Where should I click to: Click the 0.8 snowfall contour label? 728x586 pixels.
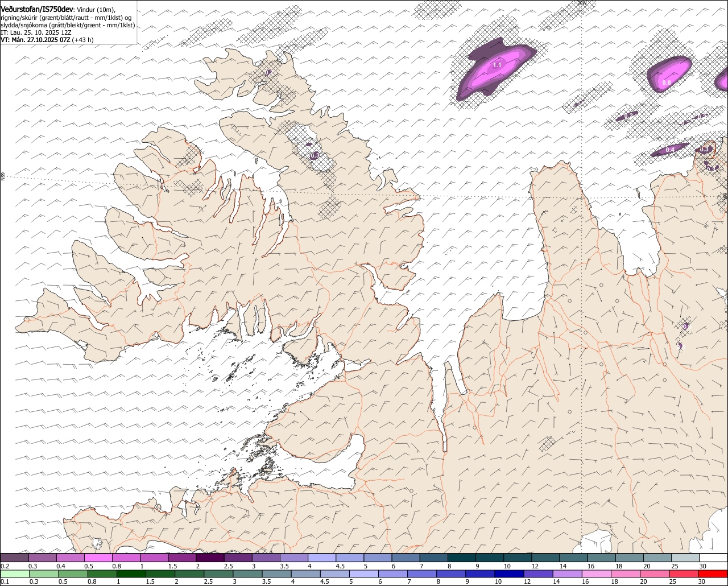(667, 82)
